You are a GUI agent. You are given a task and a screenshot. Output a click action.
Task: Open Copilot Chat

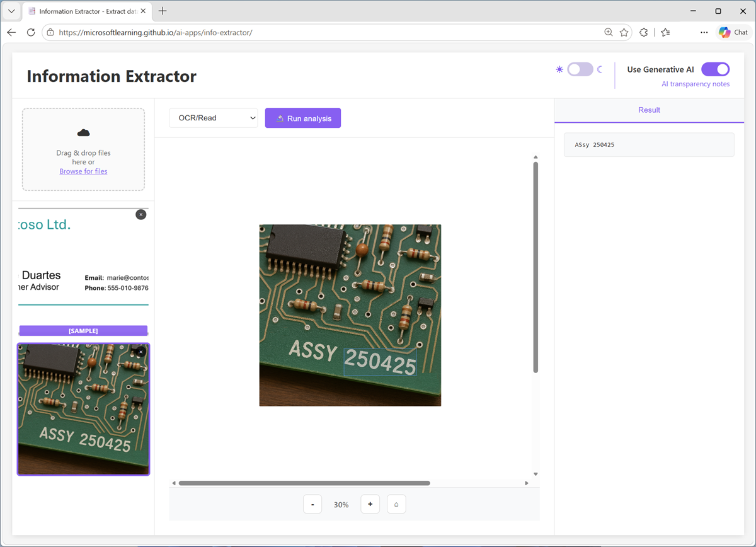tap(734, 32)
